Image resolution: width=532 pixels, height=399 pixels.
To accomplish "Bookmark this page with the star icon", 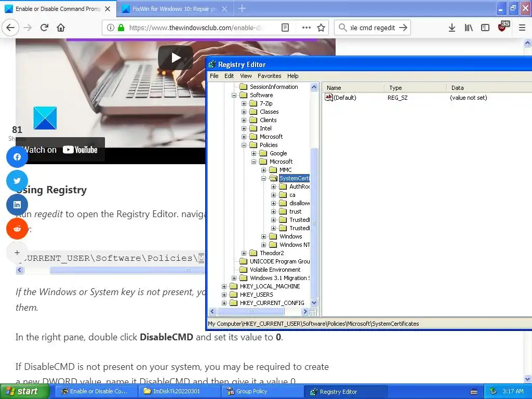I will click(x=321, y=28).
